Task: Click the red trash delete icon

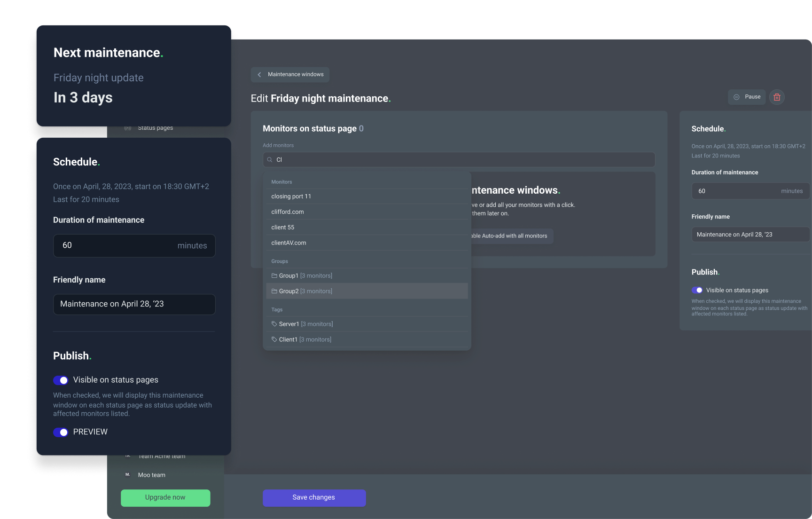Action: (777, 97)
